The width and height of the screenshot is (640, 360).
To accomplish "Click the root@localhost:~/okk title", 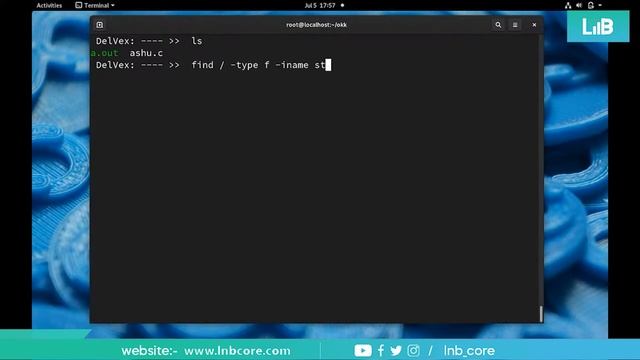I will 316,25.
